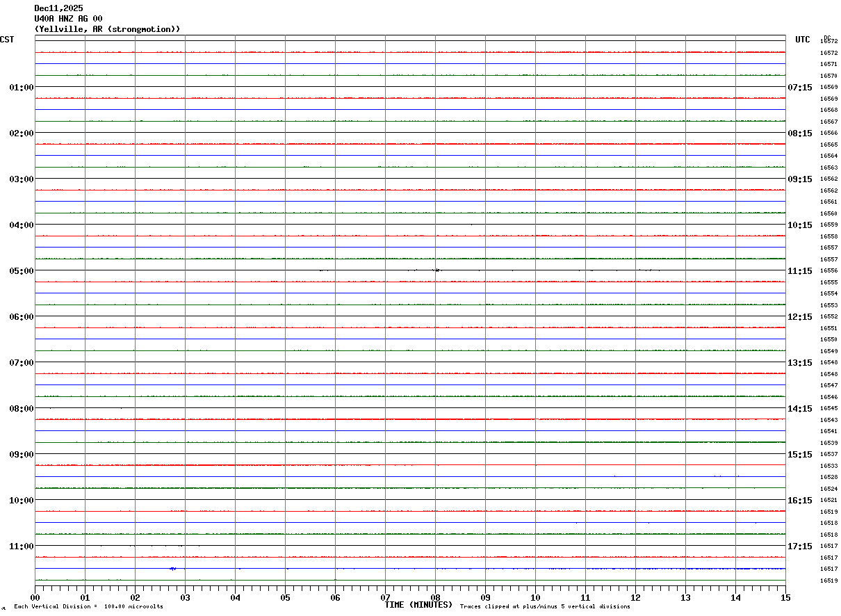
Task: Click minute "08" on the bottom time axis
Action: coord(435,597)
